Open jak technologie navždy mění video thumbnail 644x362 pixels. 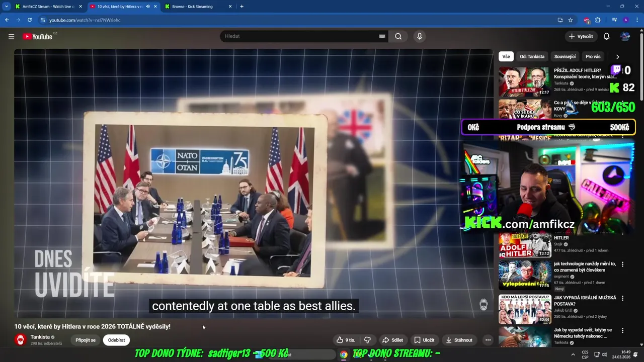point(524,275)
